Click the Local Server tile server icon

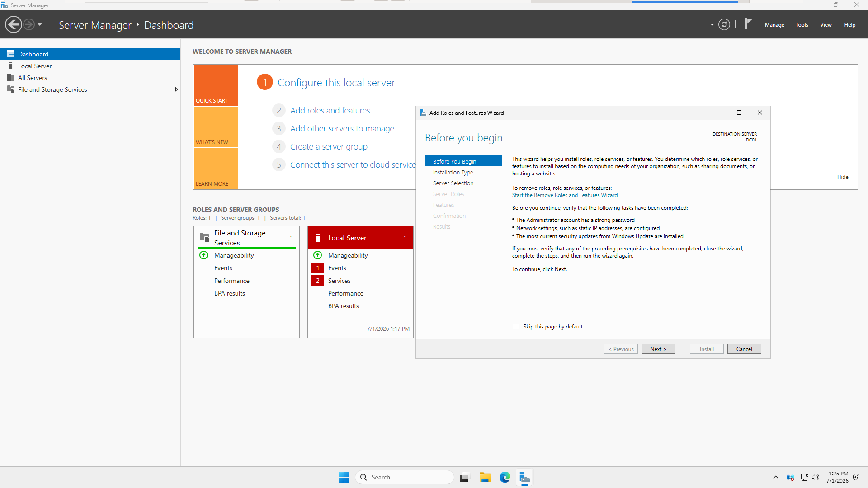[x=318, y=238]
